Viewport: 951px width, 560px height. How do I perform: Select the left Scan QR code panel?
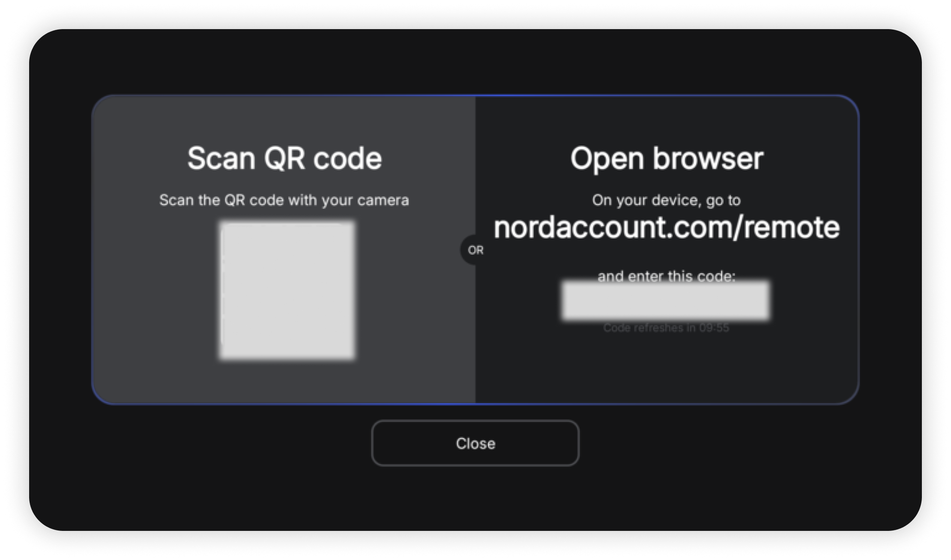coord(284,250)
